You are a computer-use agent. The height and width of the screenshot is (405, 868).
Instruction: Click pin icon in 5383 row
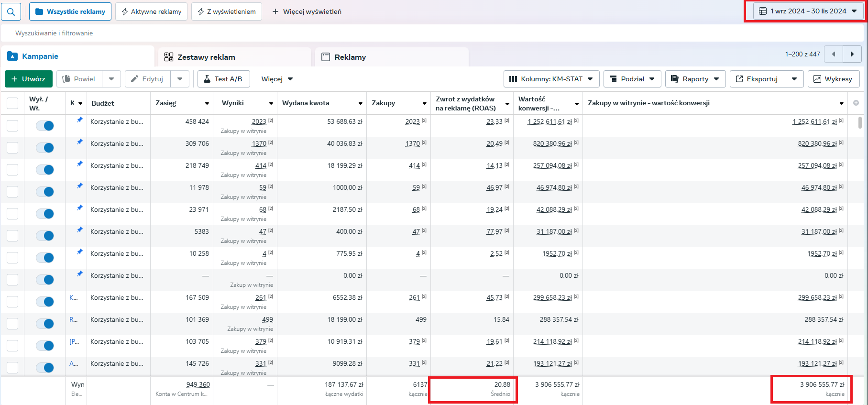tap(80, 230)
